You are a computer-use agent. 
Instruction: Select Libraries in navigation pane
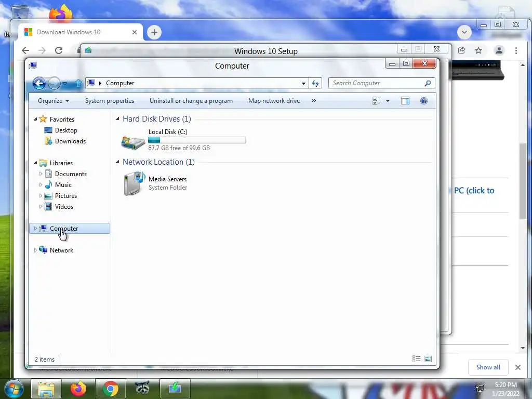pos(61,163)
